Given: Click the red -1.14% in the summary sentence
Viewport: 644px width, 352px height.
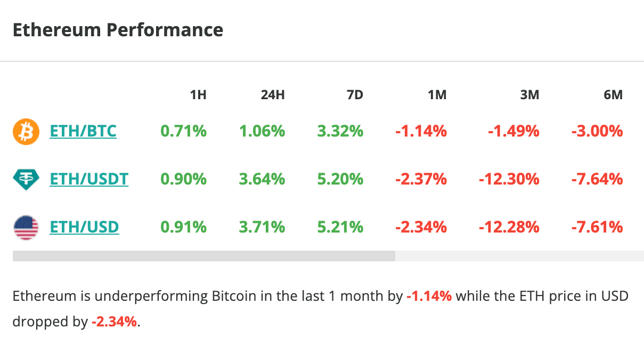Looking at the screenshot, I should point(429,297).
